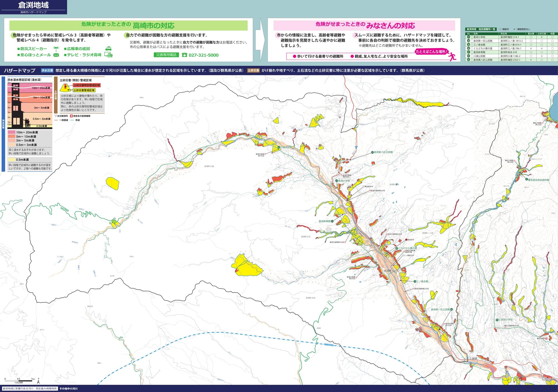Click the north arrow compass icon
Image resolution: width=558 pixels, height=392 pixels.
pos(39,381)
